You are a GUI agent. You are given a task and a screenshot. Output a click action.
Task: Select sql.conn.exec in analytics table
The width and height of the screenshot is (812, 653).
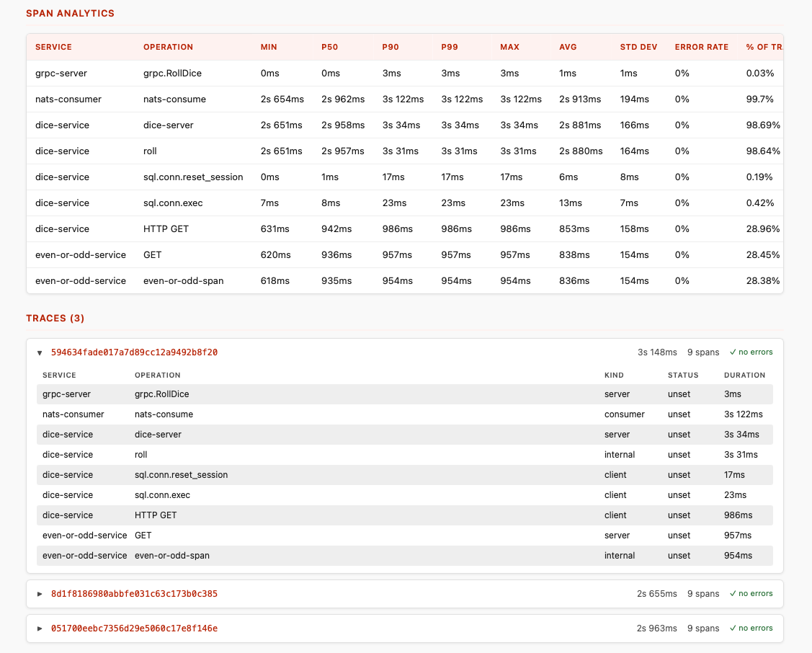[173, 203]
